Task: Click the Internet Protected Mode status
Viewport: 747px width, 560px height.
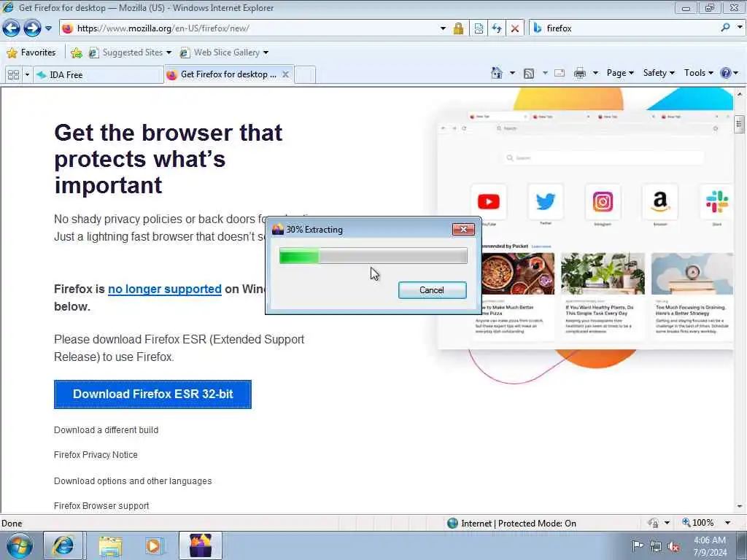Action: tap(512, 524)
